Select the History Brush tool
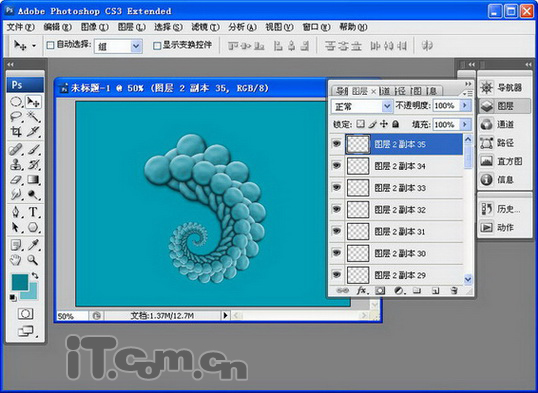This screenshot has height=393, width=538. [x=33, y=165]
